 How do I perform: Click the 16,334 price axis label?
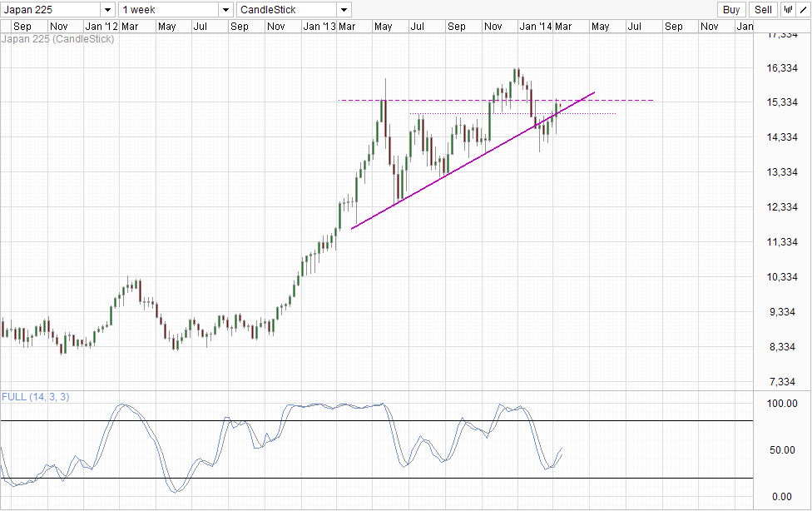click(785, 67)
